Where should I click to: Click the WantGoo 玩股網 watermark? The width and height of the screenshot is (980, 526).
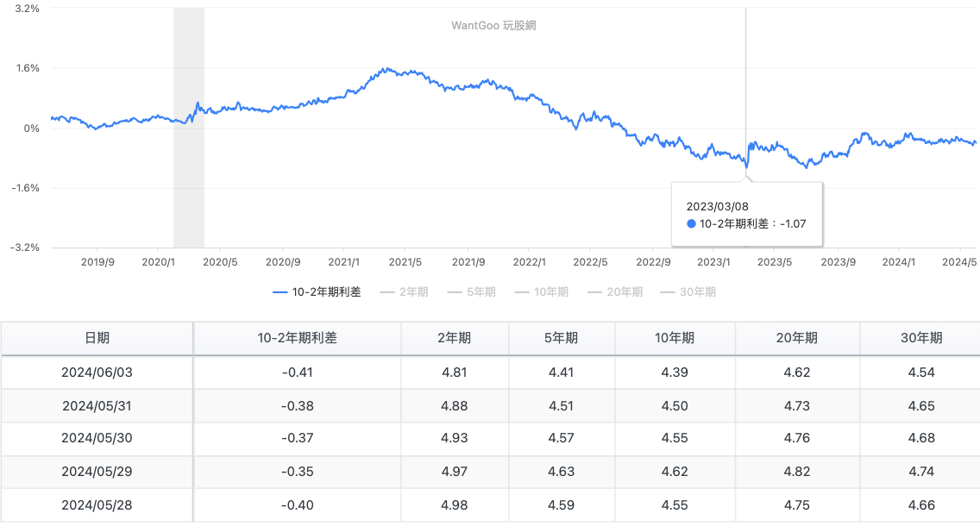(x=493, y=26)
